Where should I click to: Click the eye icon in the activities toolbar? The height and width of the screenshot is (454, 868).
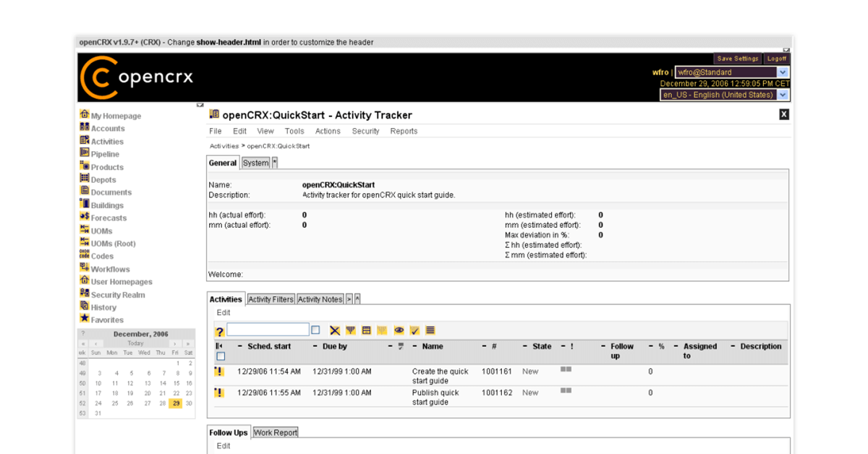click(399, 330)
